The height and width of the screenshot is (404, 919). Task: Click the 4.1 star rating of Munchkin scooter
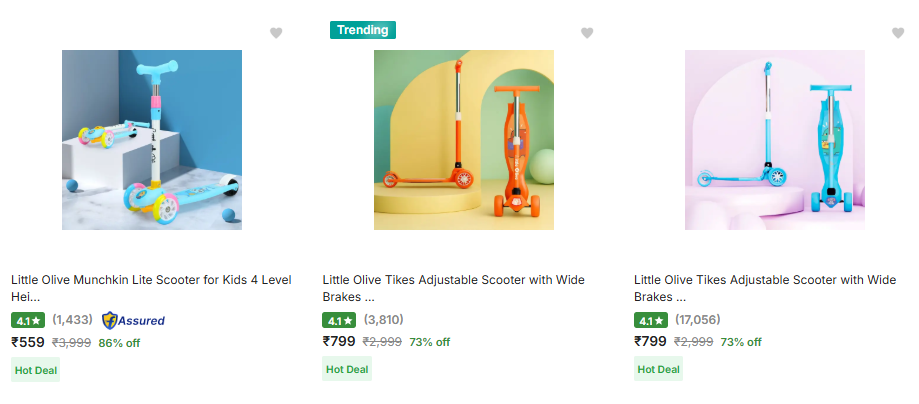pos(28,321)
